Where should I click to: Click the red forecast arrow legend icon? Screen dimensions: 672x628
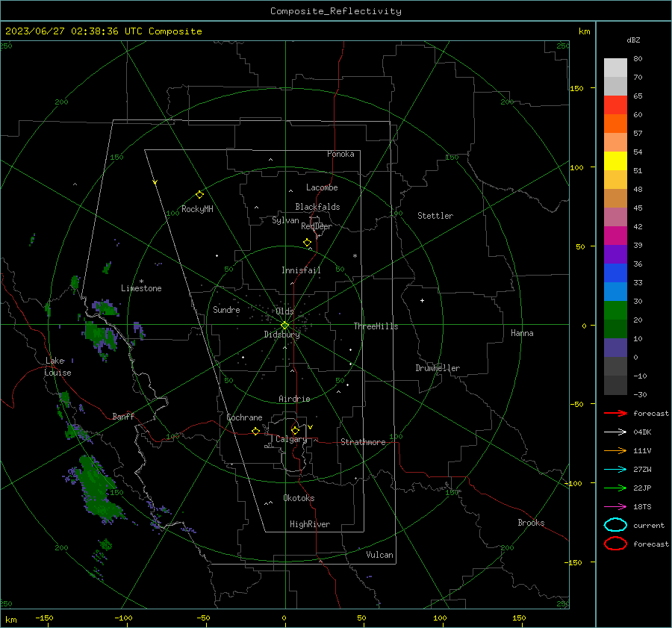[615, 413]
